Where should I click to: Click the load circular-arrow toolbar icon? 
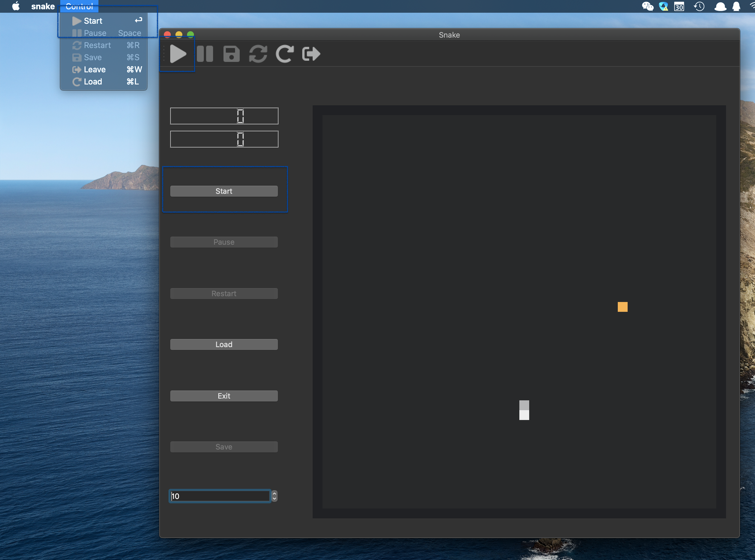click(284, 54)
